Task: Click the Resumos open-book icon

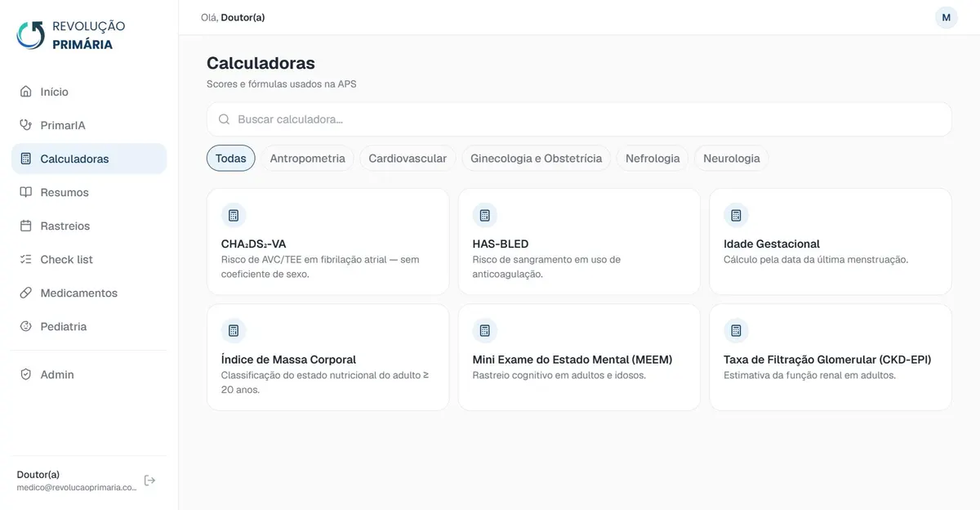Action: coord(25,192)
